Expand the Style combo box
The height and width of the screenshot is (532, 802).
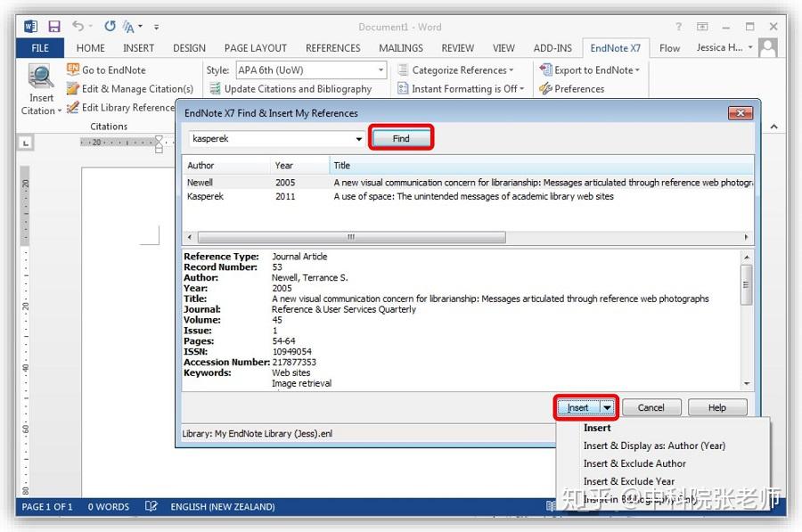click(x=381, y=70)
